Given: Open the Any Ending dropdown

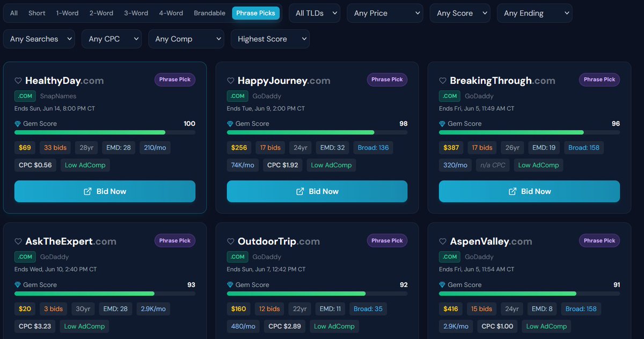Looking at the screenshot, I should click(535, 13).
